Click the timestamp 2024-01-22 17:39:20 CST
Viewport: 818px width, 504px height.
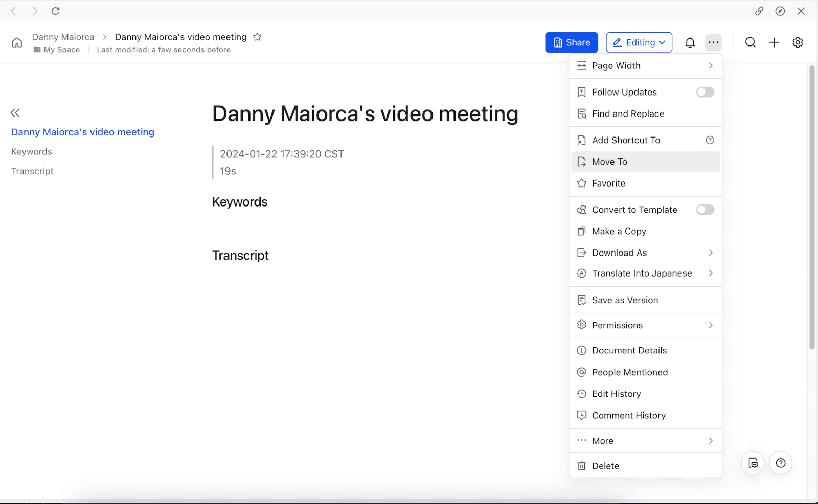coord(282,154)
